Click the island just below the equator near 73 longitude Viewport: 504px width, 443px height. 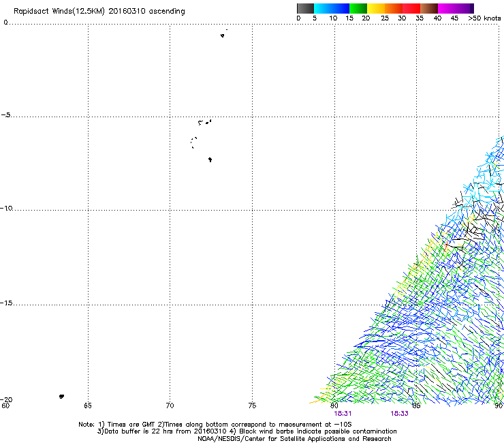tap(223, 35)
